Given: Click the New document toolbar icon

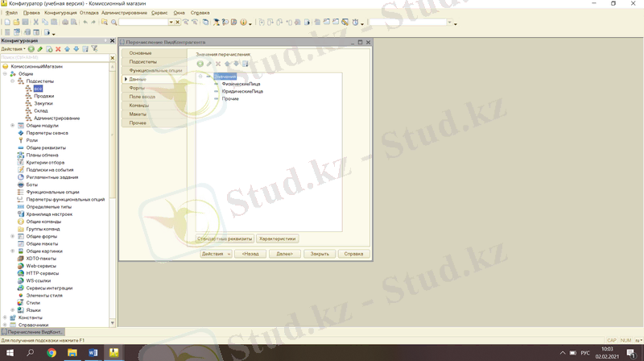Looking at the screenshot, I should 7,23.
